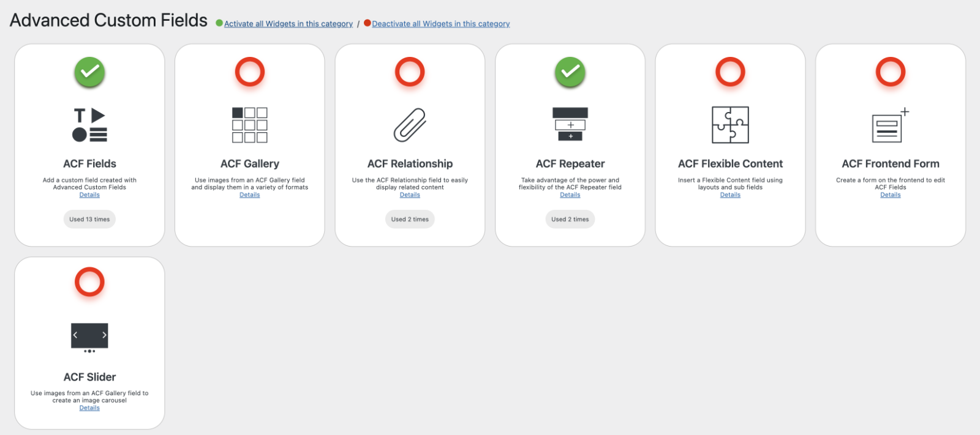Disable the ACF Fields widget toggle
This screenshot has height=435, width=980.
89,72
